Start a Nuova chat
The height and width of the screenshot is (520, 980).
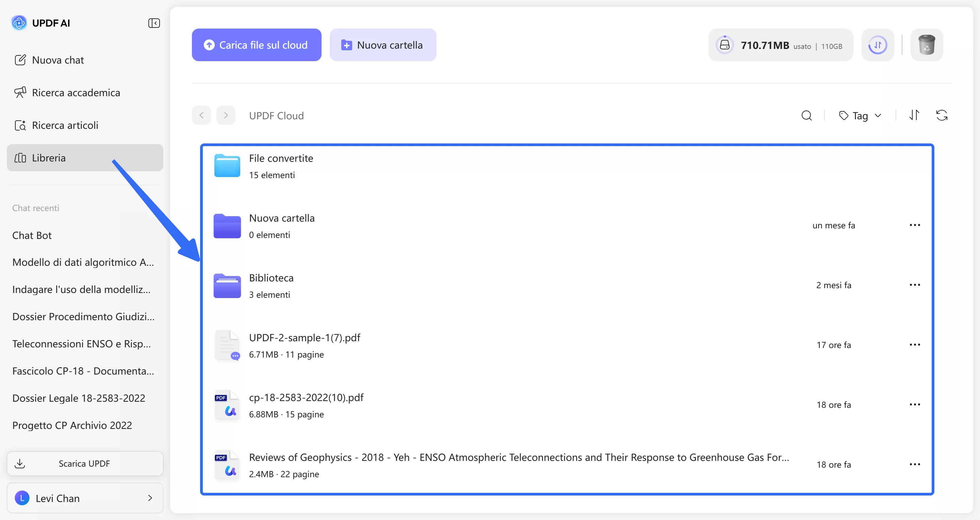pyautogui.click(x=58, y=60)
